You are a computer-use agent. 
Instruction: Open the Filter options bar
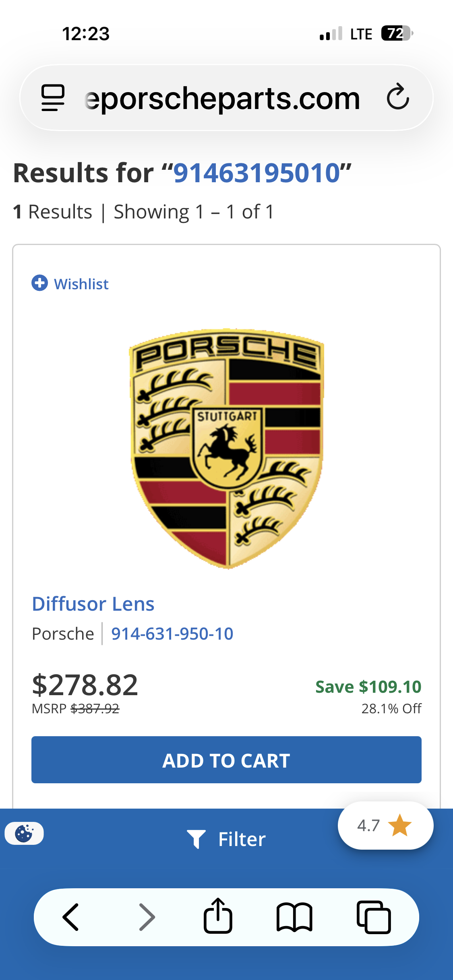[242, 839]
